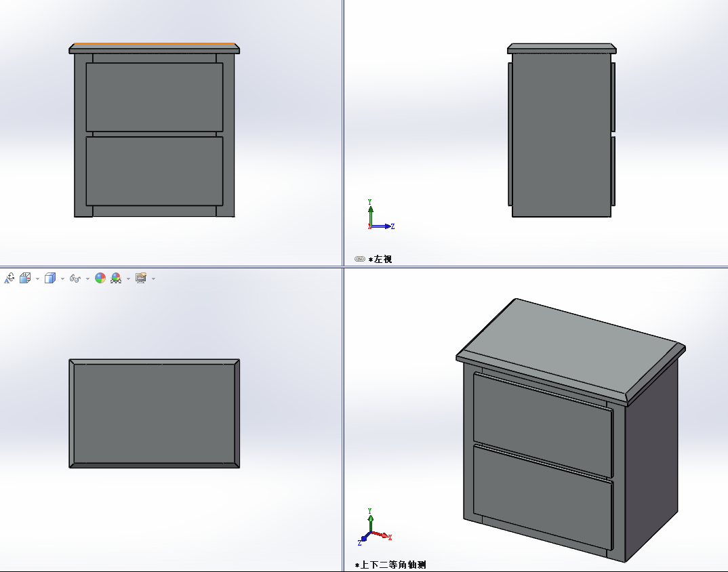Screen dimensions: 728x572
Task: Select the lower drawer face in the front view
Action: (x=155, y=171)
